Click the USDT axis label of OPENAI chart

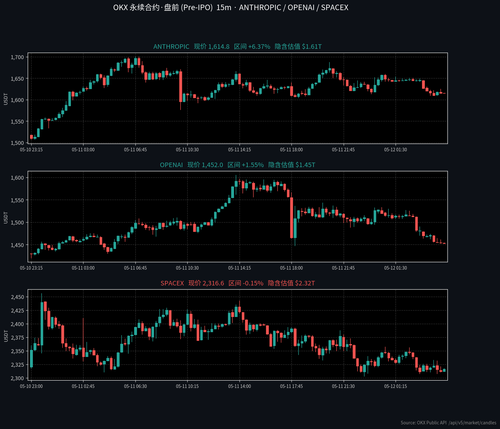click(x=5, y=218)
